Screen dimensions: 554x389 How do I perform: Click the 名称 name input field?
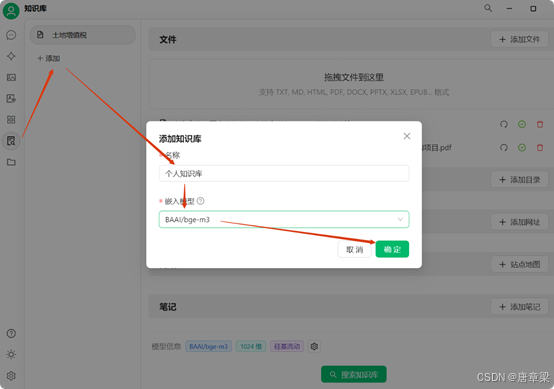pos(284,173)
